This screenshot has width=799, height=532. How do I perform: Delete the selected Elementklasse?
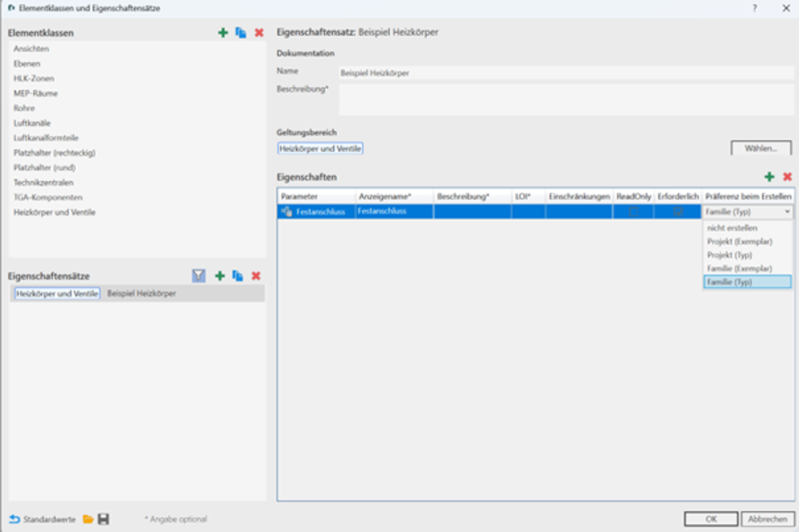click(259, 32)
